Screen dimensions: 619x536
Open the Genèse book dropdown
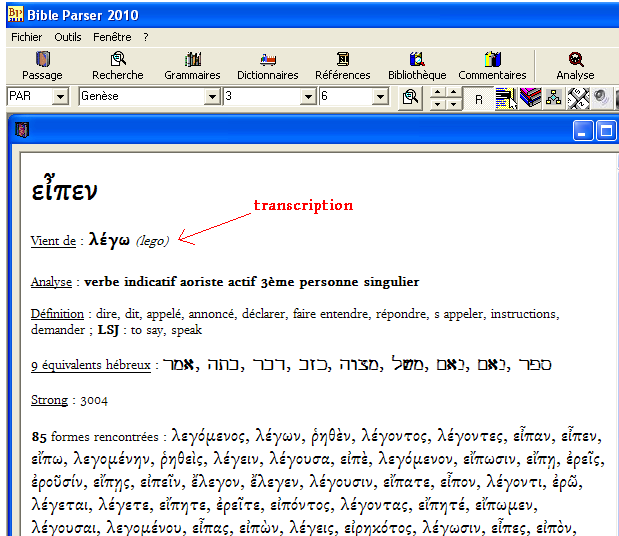coord(212,96)
